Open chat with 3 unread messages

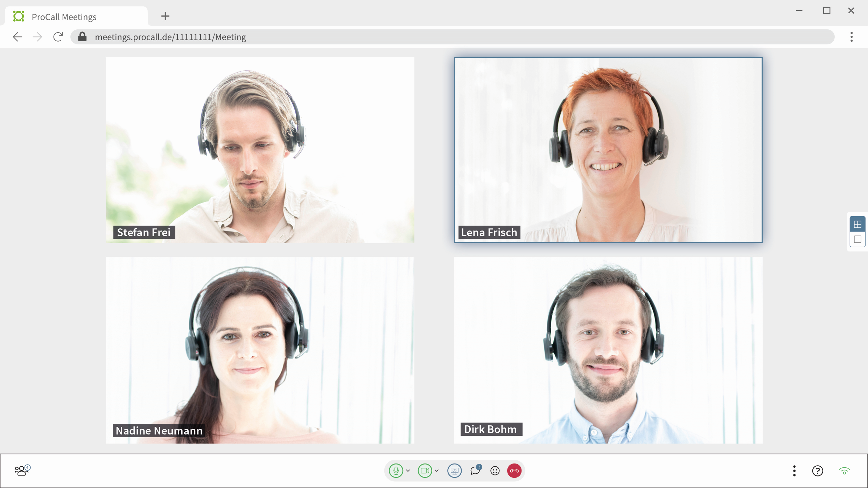[x=475, y=471]
